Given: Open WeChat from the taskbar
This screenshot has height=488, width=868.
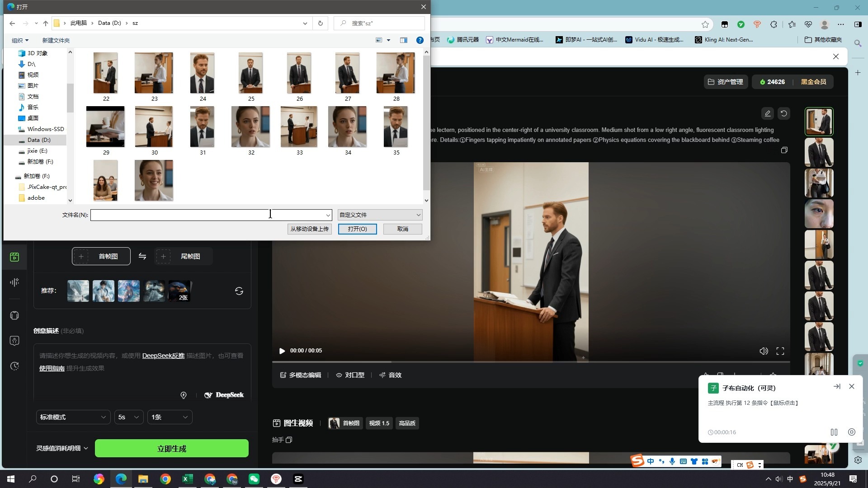Looking at the screenshot, I should click(x=254, y=479).
